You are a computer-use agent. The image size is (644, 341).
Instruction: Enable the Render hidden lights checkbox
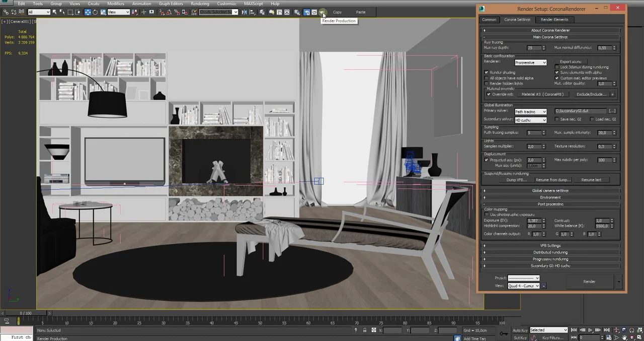point(487,84)
